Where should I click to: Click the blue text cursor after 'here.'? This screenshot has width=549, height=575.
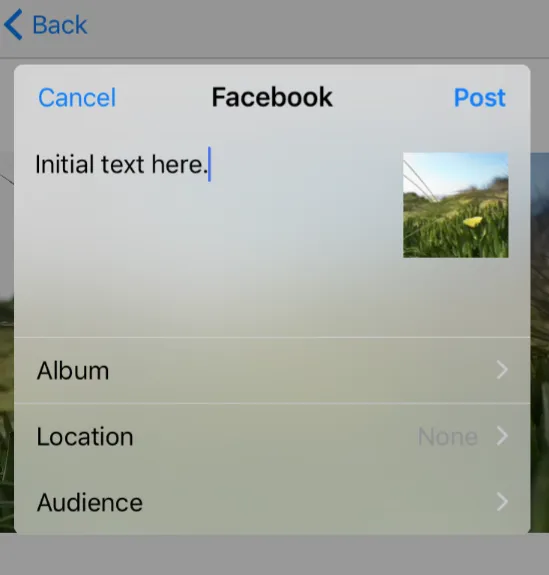[209, 164]
